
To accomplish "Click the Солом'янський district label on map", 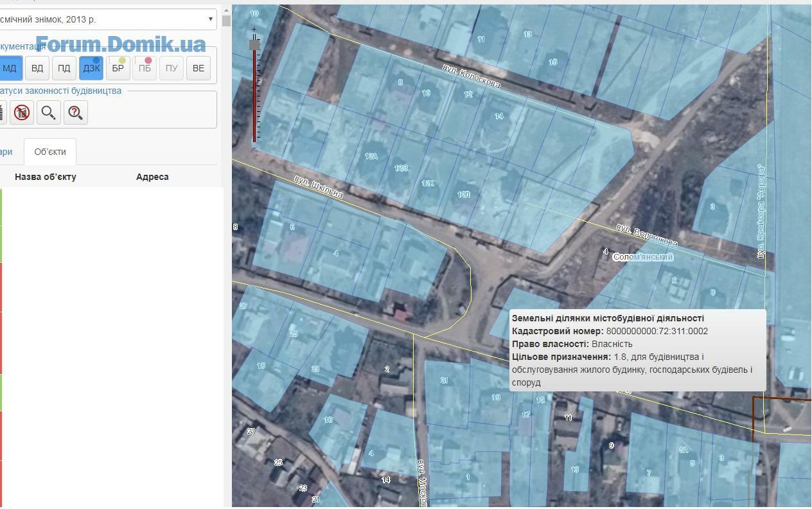I will 643,257.
